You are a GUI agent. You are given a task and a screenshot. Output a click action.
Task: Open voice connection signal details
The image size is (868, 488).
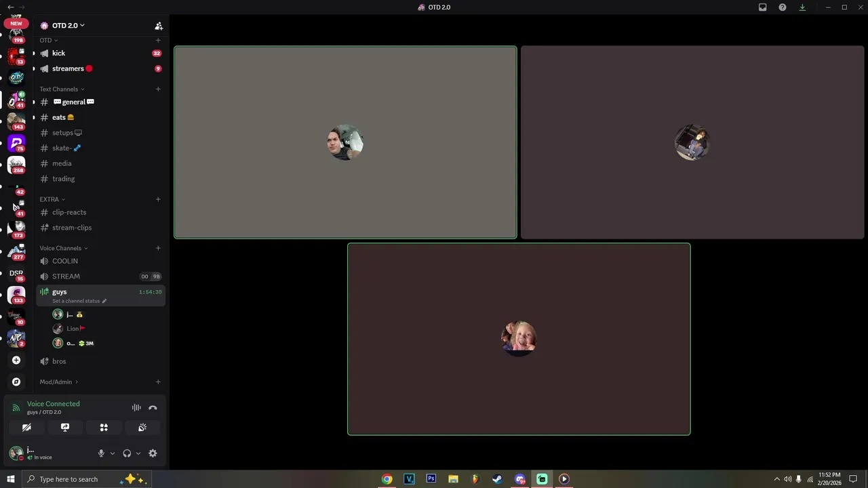pyautogui.click(x=16, y=407)
